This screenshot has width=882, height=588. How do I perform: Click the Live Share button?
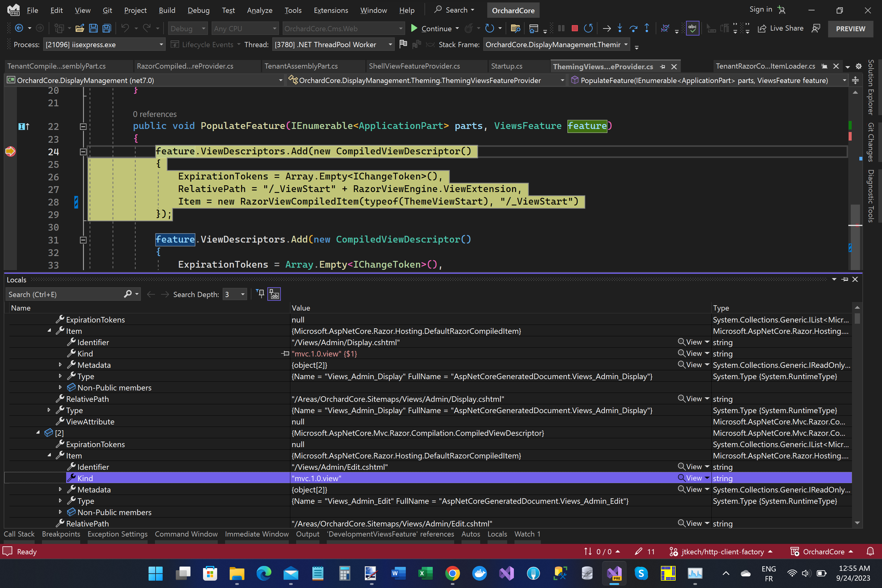781,28
